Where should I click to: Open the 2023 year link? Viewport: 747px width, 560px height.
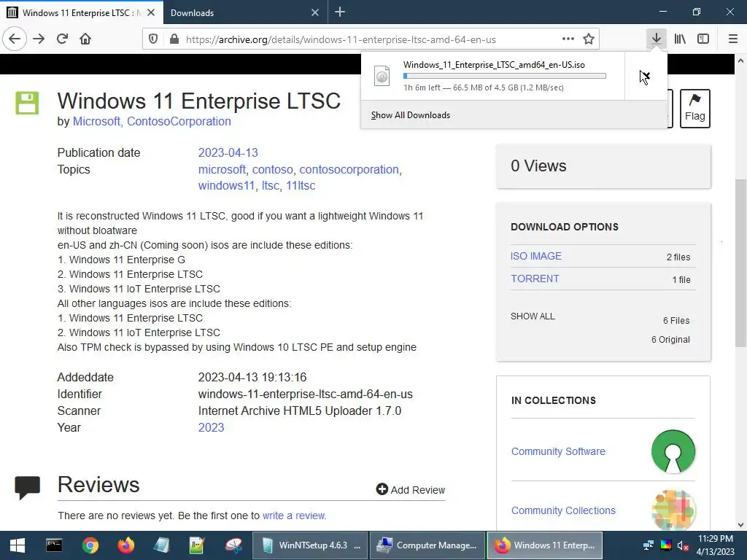click(x=211, y=427)
